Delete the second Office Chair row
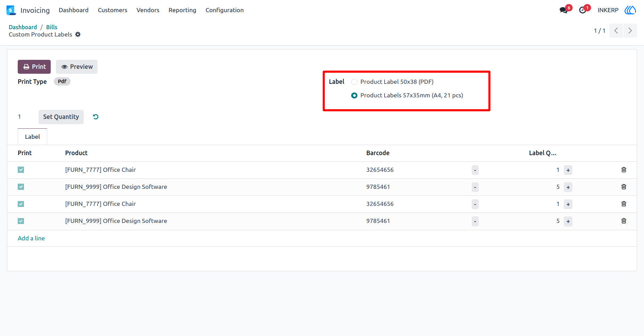Screen dimensions: 644x336 (x=624, y=204)
